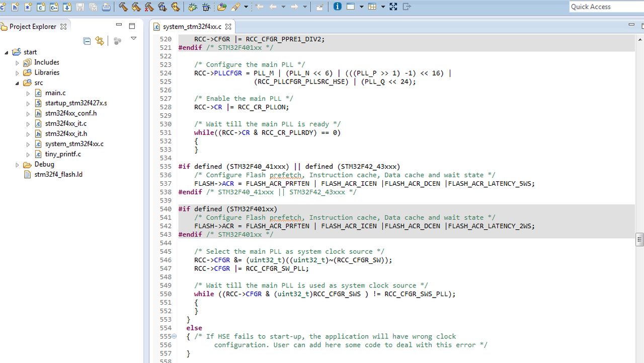Viewport: 644px width, 363px height.
Task: Open main.c in the project tree
Action: coord(55,93)
